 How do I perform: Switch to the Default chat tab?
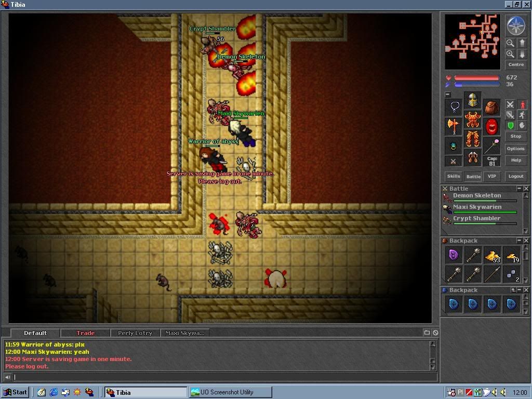click(x=35, y=333)
